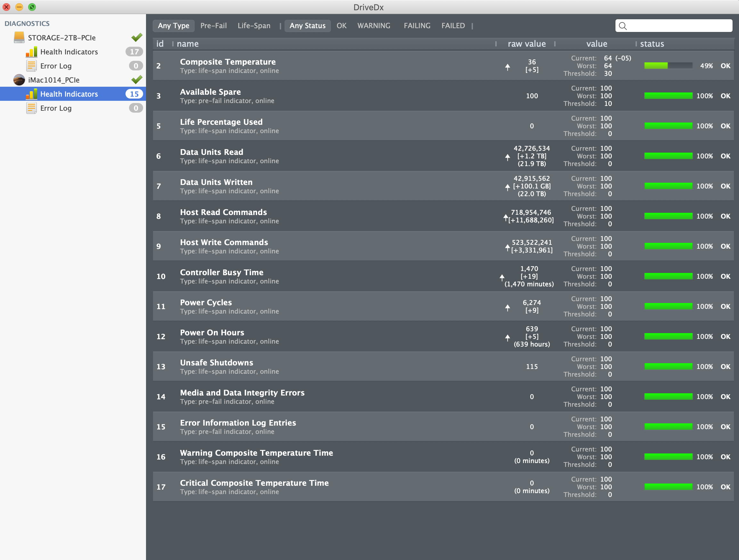
Task: Show only FAILED status indicators
Action: click(x=453, y=26)
